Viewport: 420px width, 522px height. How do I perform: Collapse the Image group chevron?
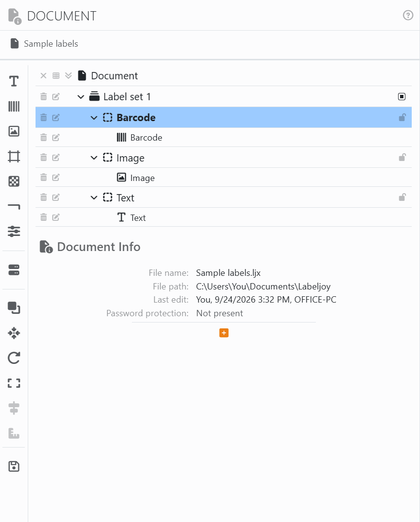click(94, 158)
